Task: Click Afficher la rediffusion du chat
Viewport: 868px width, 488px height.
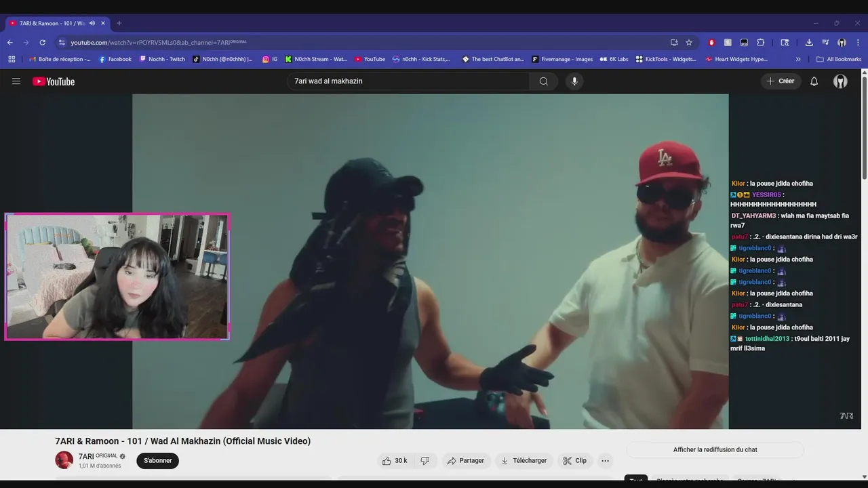Action: 715,450
